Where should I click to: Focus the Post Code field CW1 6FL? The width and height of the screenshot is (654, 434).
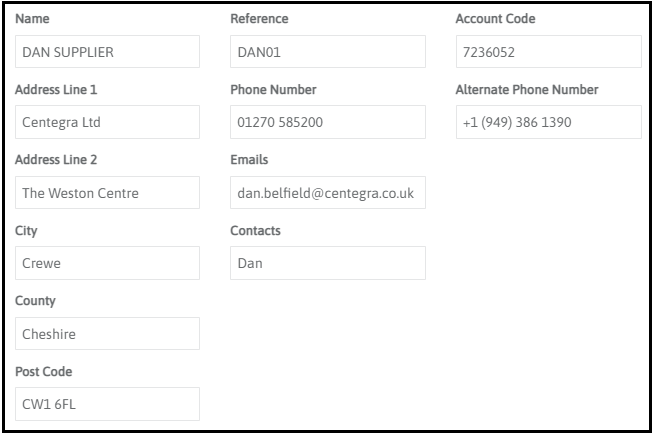coord(107,404)
